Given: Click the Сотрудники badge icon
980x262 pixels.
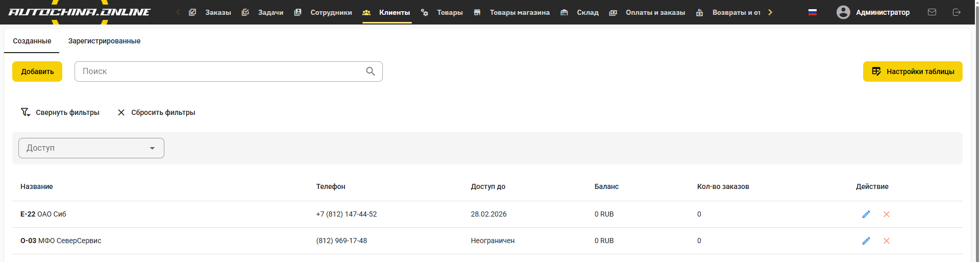Looking at the screenshot, I should (298, 12).
